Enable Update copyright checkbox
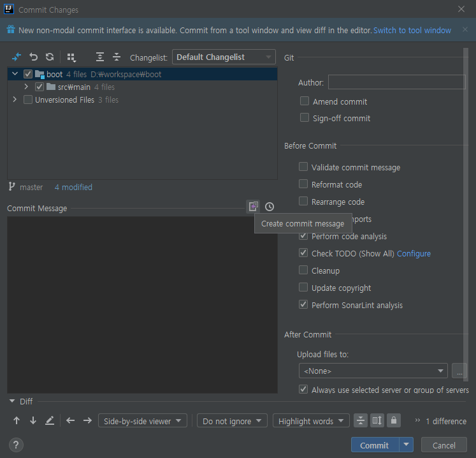 [x=303, y=287]
